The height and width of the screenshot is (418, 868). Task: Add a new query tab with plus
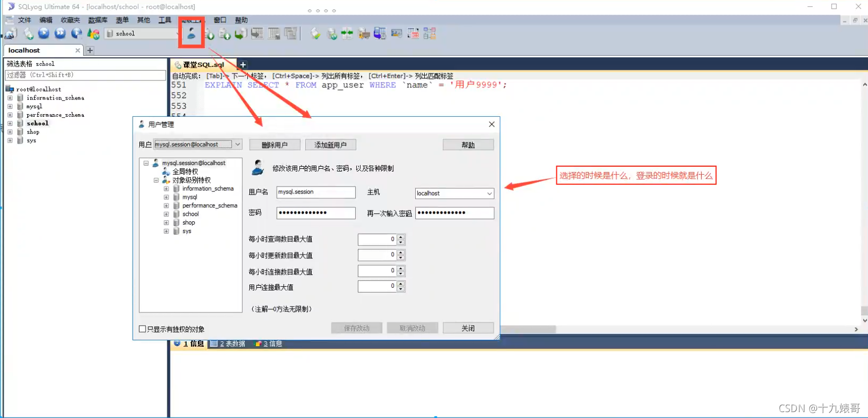pyautogui.click(x=243, y=65)
